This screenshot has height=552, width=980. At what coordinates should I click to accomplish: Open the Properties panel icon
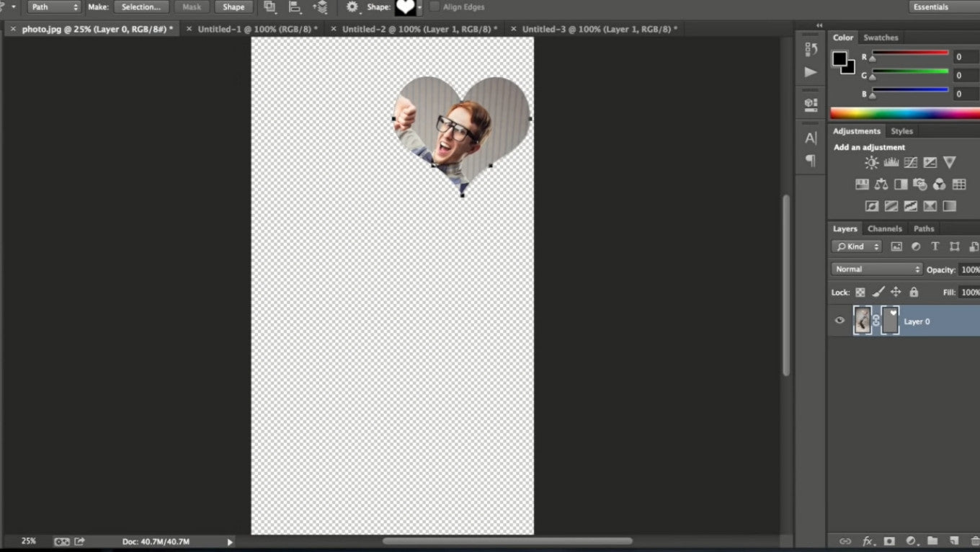point(811,105)
